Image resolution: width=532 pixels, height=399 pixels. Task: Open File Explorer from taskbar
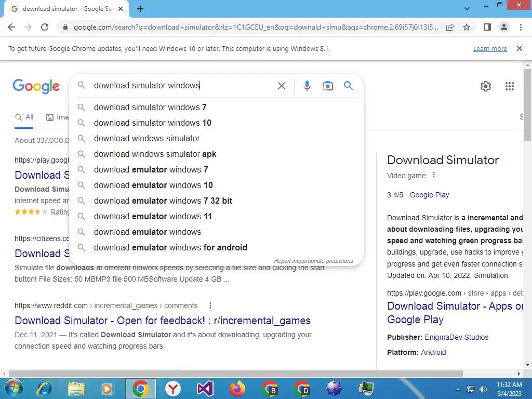point(76,389)
